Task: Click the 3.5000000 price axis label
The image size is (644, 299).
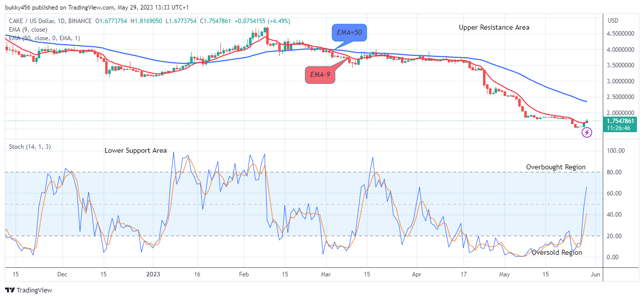Action: click(x=621, y=65)
